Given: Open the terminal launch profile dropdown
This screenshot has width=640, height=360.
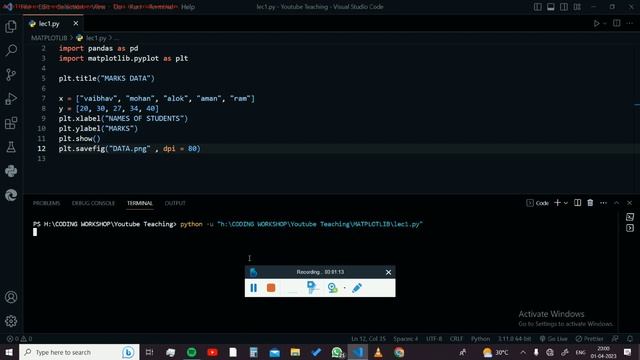Looking at the screenshot, I should click(566, 203).
